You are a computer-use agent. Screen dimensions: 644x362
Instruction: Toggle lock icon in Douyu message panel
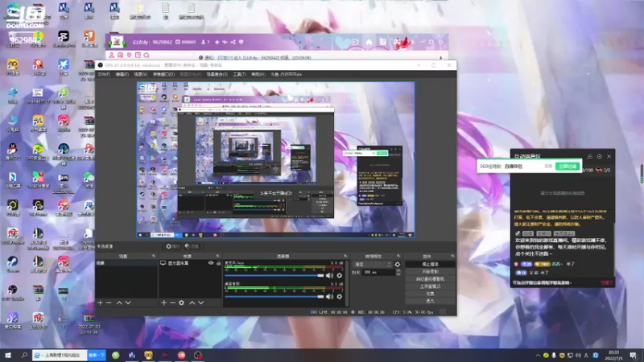pos(590,156)
